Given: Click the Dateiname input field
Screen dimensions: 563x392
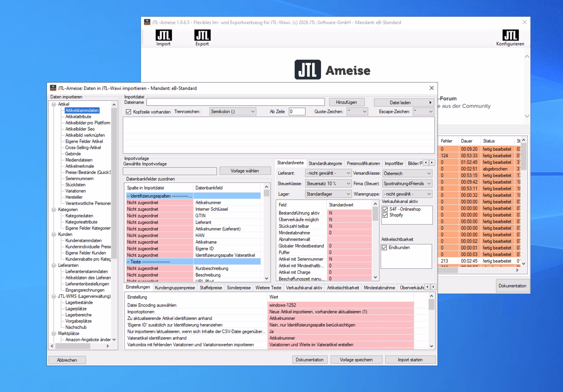Looking at the screenshot, I should coord(235,102).
